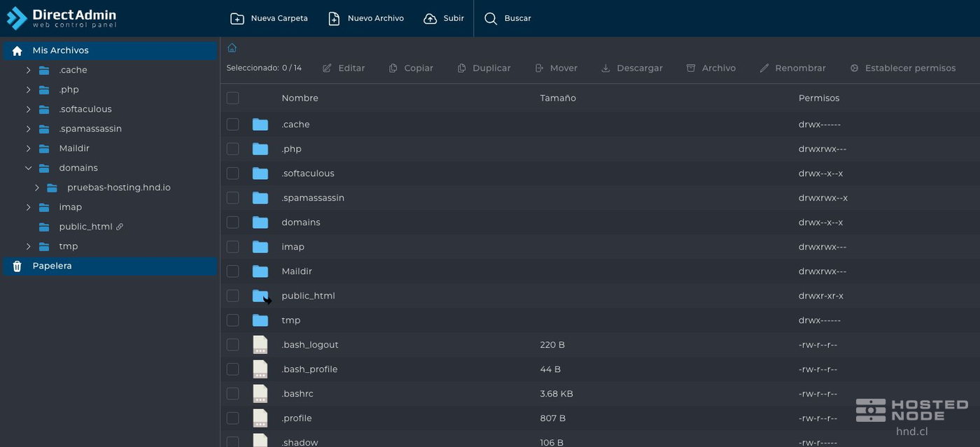Expand the .spamassassin tree node

coord(29,129)
